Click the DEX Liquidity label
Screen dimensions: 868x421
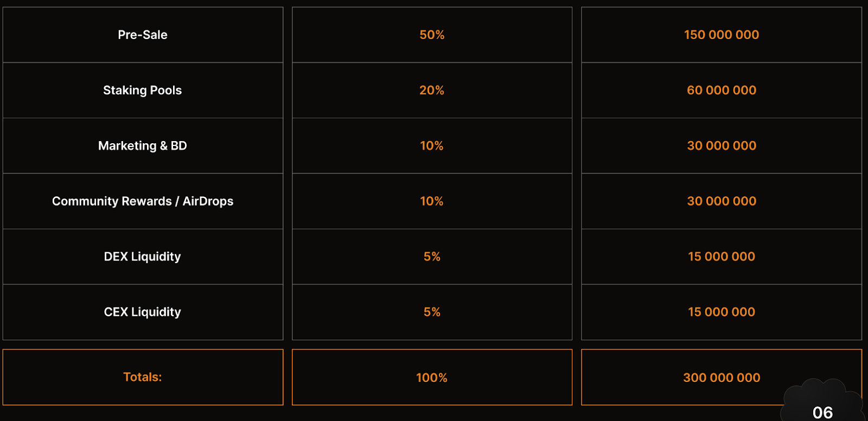click(143, 257)
